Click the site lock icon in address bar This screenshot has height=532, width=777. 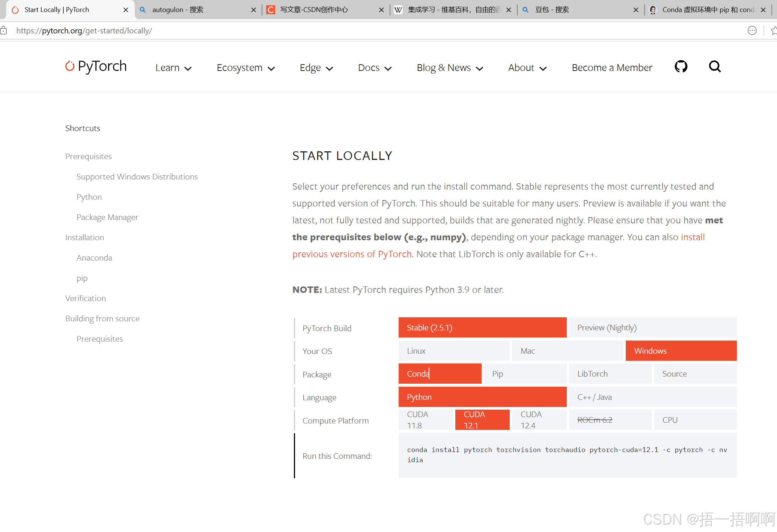[x=4, y=30]
